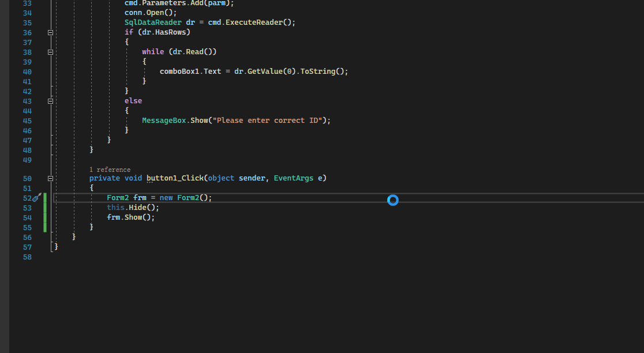Viewport: 644px width, 353px height.
Task: Click the EventArgs parameter type
Action: pyautogui.click(x=293, y=178)
